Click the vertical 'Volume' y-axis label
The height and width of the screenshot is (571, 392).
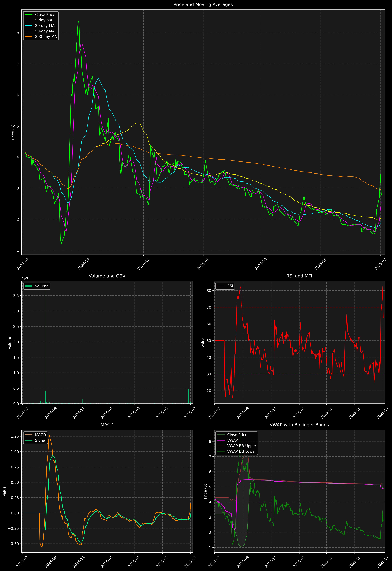tap(10, 342)
